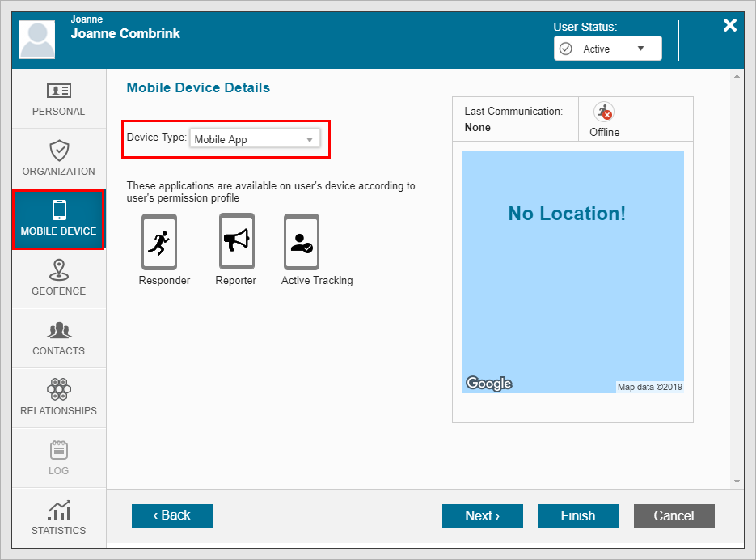Click the scrollbar down arrow

pyautogui.click(x=736, y=481)
